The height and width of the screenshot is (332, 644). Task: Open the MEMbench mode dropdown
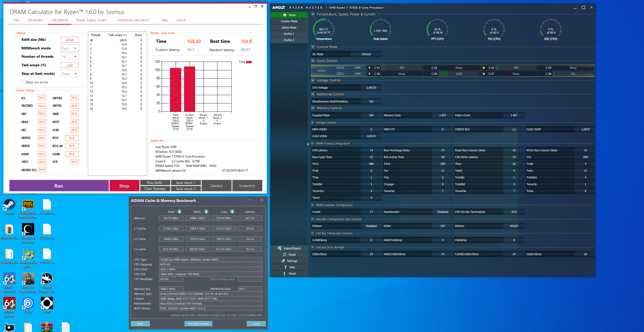70,48
